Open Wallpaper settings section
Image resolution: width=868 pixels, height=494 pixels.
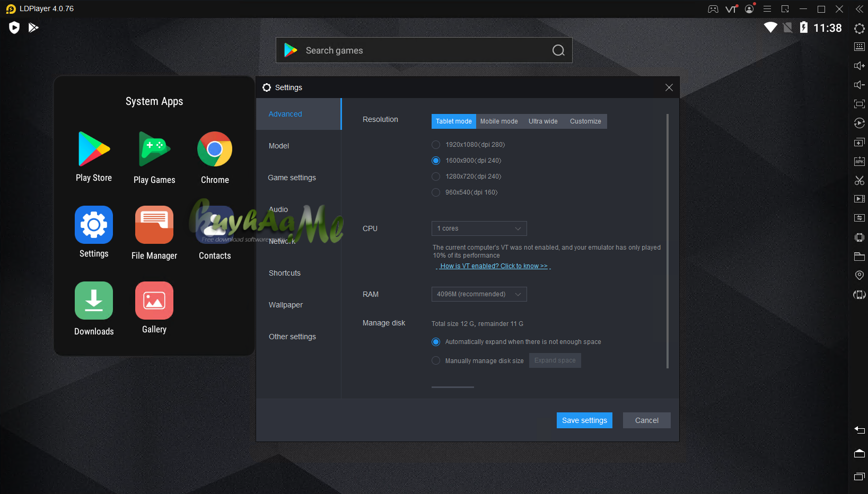[299, 305]
